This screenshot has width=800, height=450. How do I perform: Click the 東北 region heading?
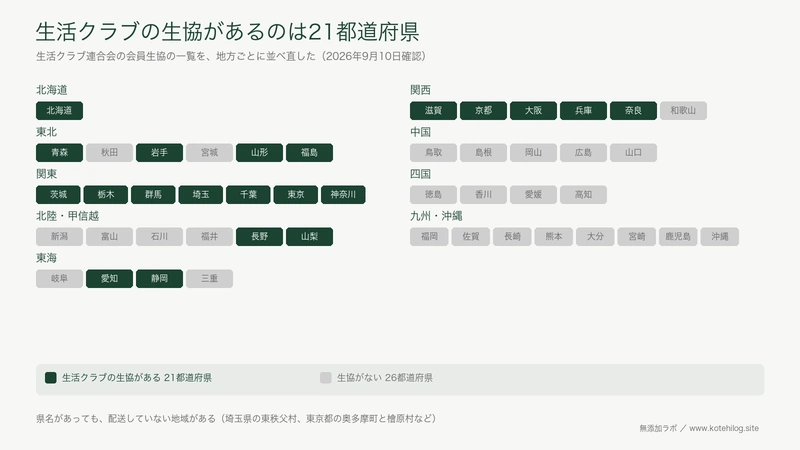click(46, 132)
